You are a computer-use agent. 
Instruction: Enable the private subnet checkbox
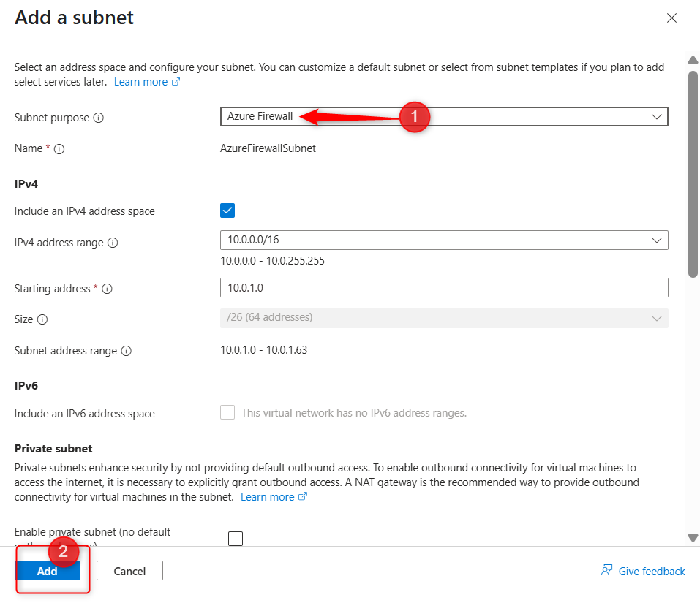[236, 539]
